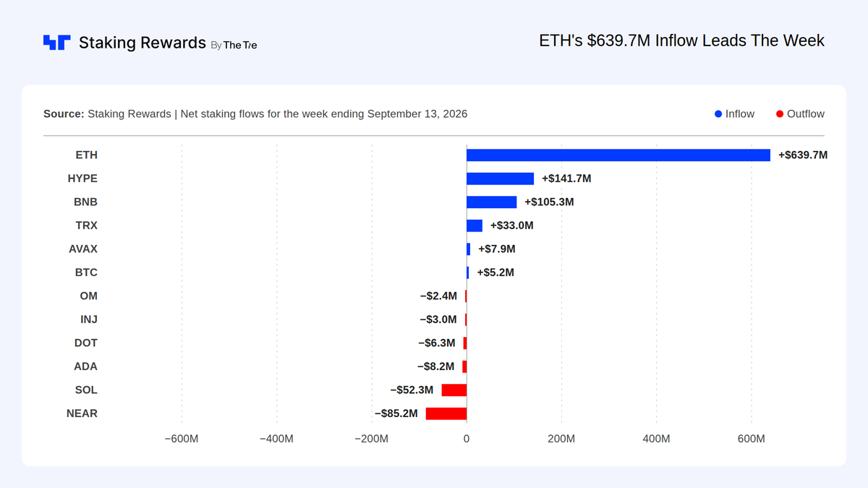Click the 'By The Tie' attribution
Image resolution: width=868 pixels, height=488 pixels.
pos(234,45)
